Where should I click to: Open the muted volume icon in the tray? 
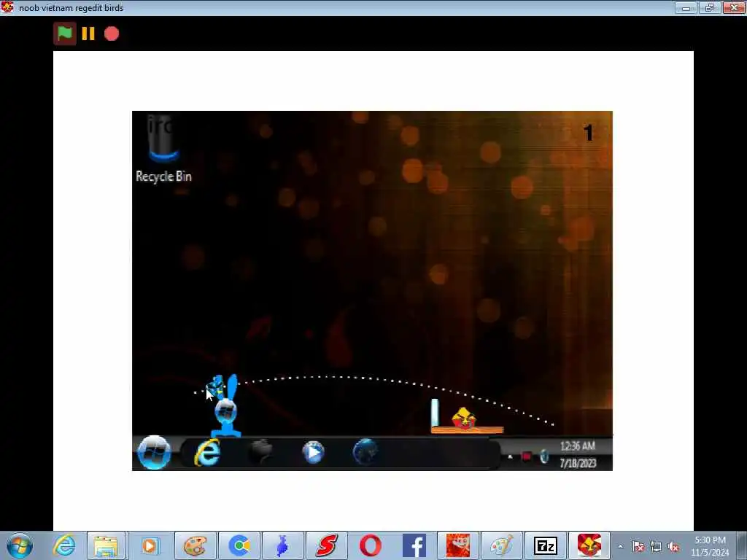pyautogui.click(x=673, y=547)
